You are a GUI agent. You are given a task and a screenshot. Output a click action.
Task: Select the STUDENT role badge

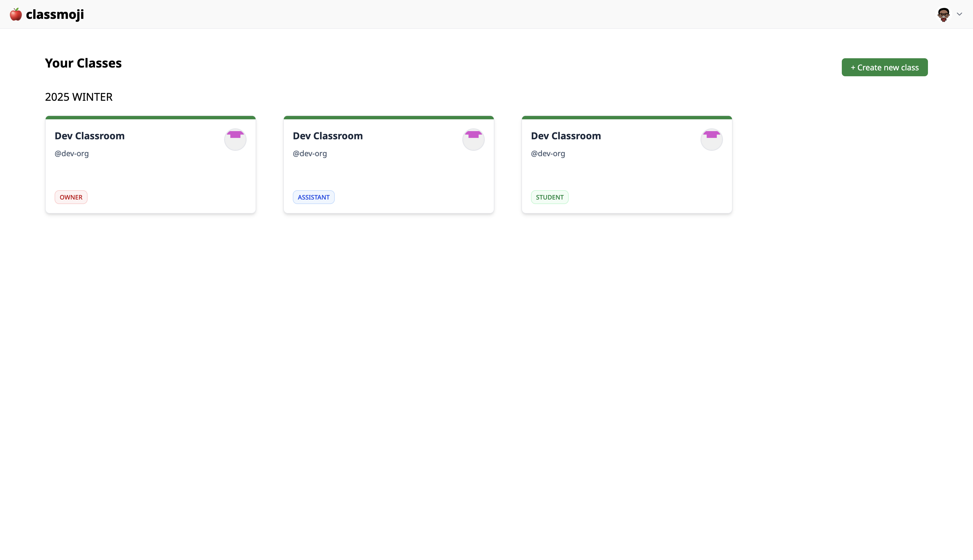549,197
